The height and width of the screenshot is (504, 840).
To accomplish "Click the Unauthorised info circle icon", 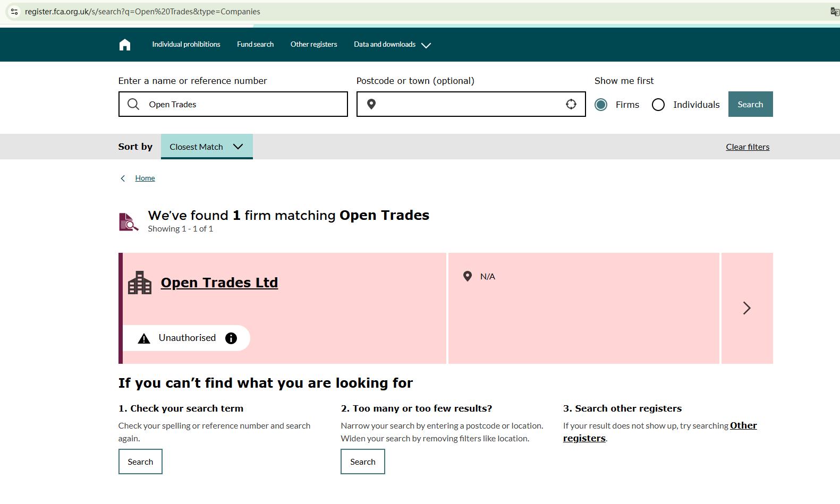I will pos(231,338).
